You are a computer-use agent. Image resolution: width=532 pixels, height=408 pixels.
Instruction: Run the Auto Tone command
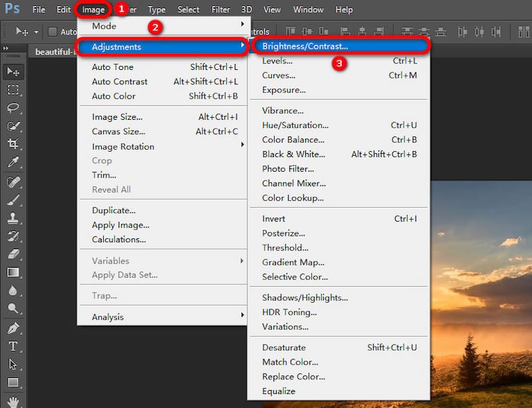(x=112, y=67)
